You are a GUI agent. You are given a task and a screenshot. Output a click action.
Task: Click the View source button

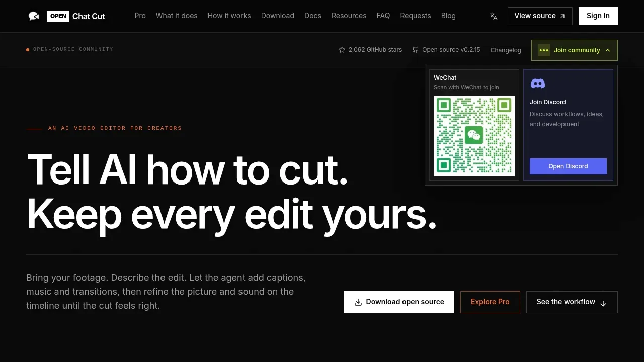point(540,16)
